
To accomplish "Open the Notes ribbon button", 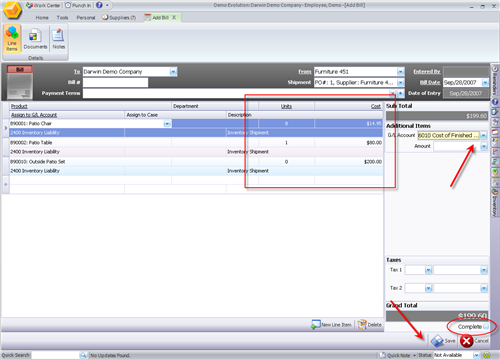I will pyautogui.click(x=59, y=39).
